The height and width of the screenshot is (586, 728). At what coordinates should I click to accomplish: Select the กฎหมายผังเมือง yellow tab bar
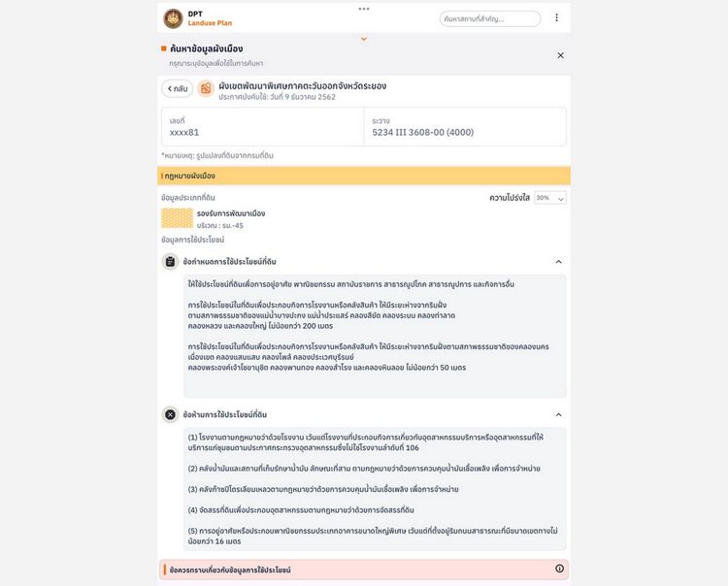pos(364,176)
